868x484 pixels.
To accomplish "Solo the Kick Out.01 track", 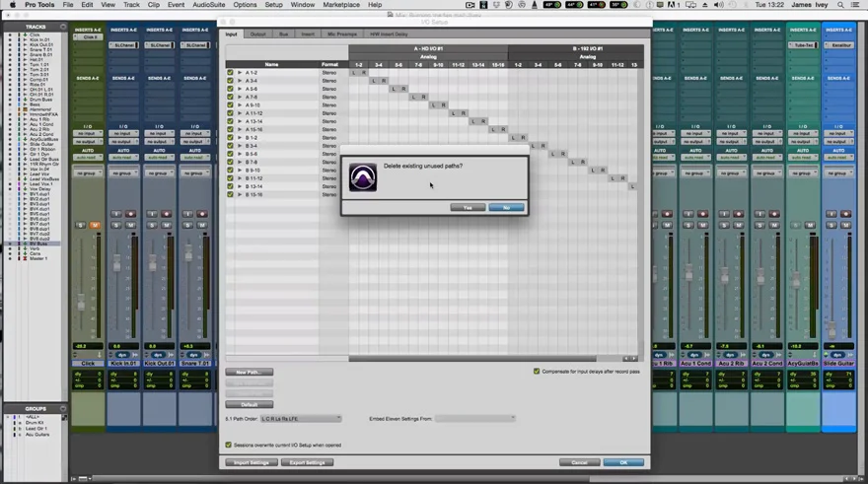I will coord(152,225).
